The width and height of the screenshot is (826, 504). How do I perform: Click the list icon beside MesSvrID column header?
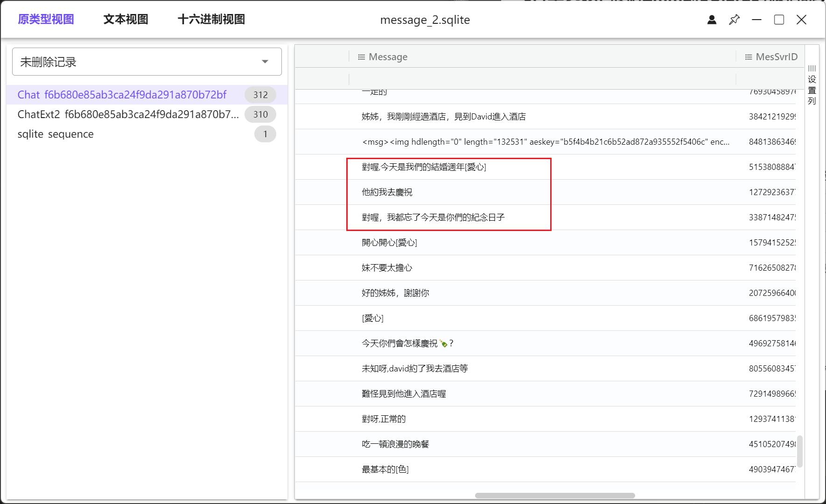(749, 56)
